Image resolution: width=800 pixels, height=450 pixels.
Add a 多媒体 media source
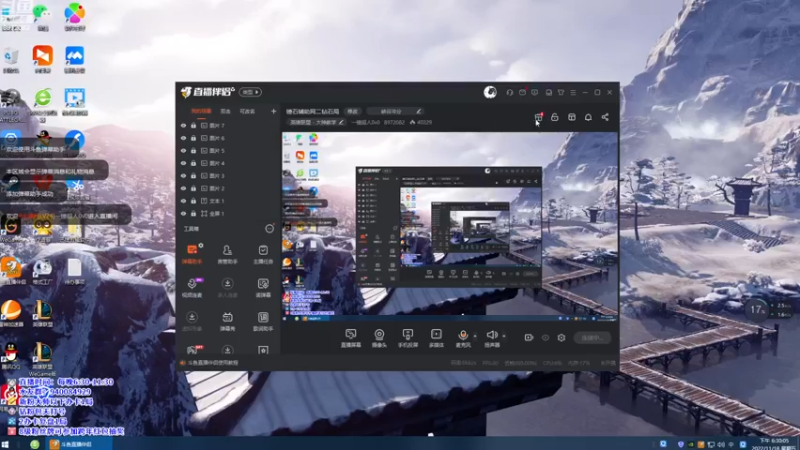[x=436, y=338]
